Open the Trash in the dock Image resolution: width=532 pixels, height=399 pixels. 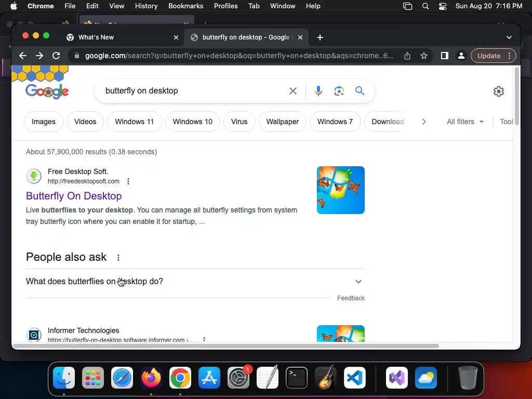pyautogui.click(x=468, y=378)
